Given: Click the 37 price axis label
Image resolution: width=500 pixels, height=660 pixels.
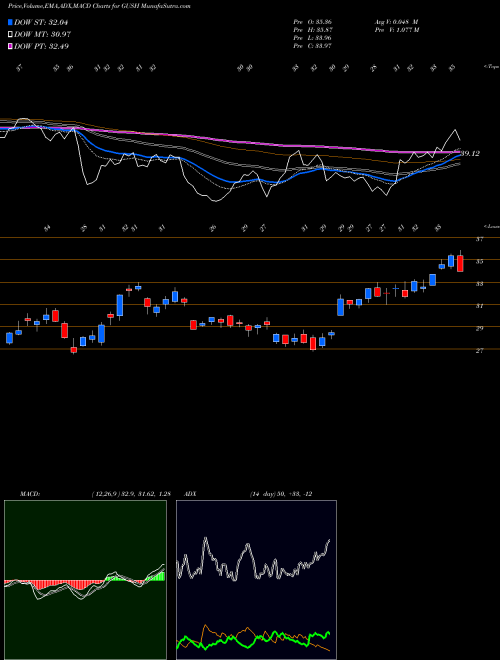Looking at the screenshot, I should coord(479,239).
